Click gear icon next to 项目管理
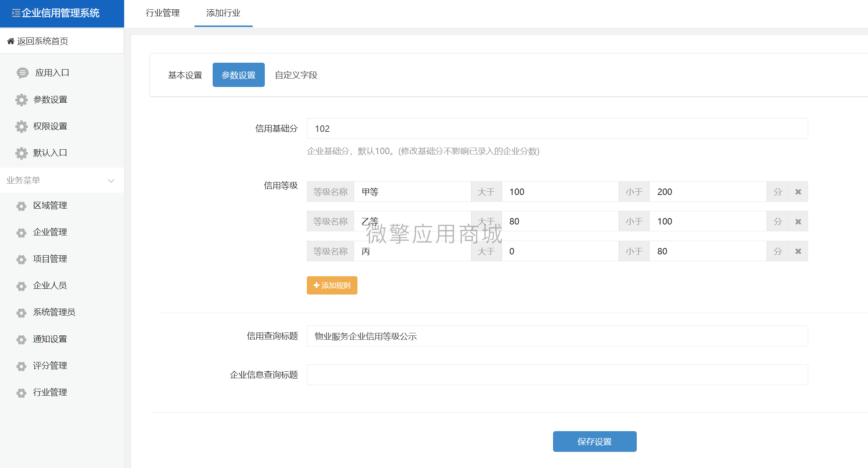Viewport: 868px width, 468px height. tap(21, 259)
